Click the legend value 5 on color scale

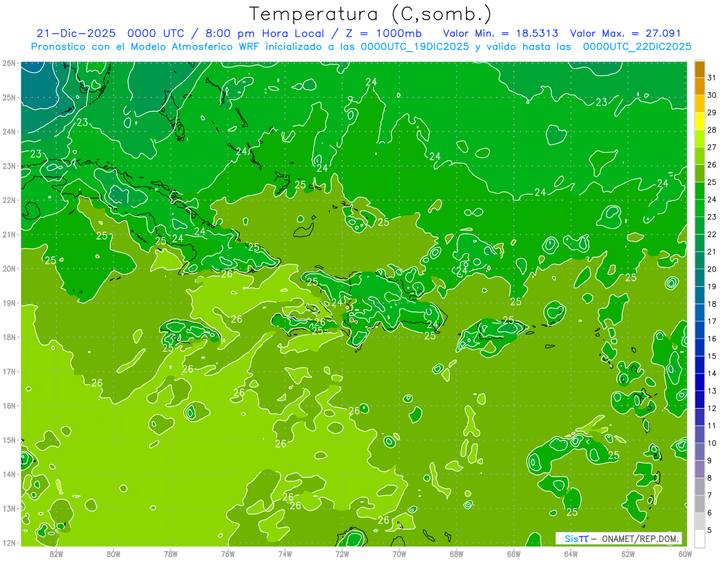tap(710, 529)
